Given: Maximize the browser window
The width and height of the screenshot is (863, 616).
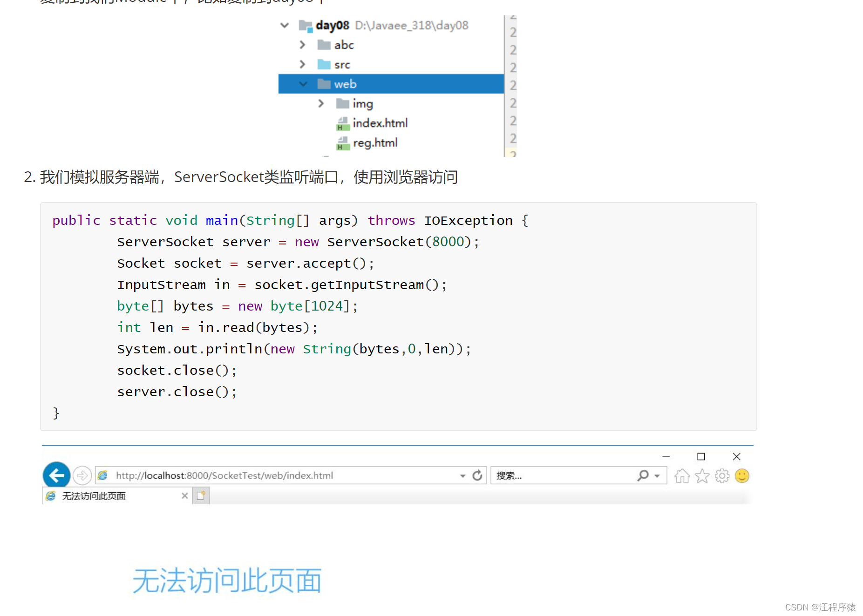Looking at the screenshot, I should 701,456.
